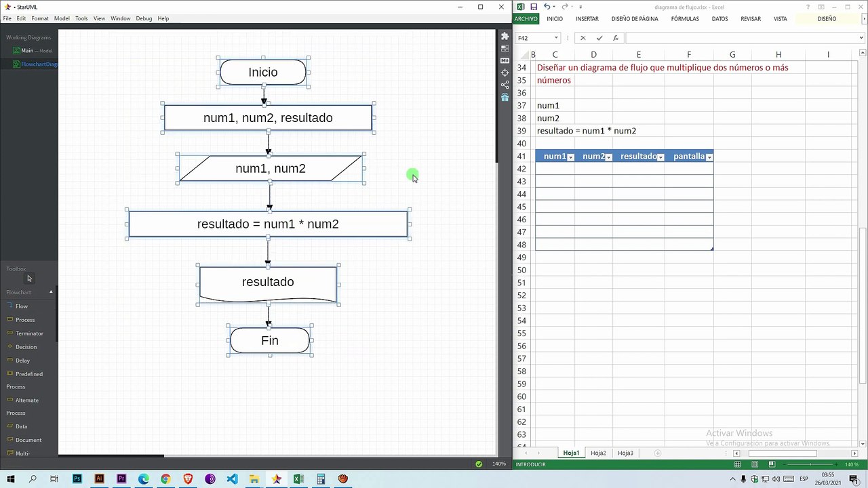
Task: Open Photoshop from the taskbar
Action: (77, 479)
